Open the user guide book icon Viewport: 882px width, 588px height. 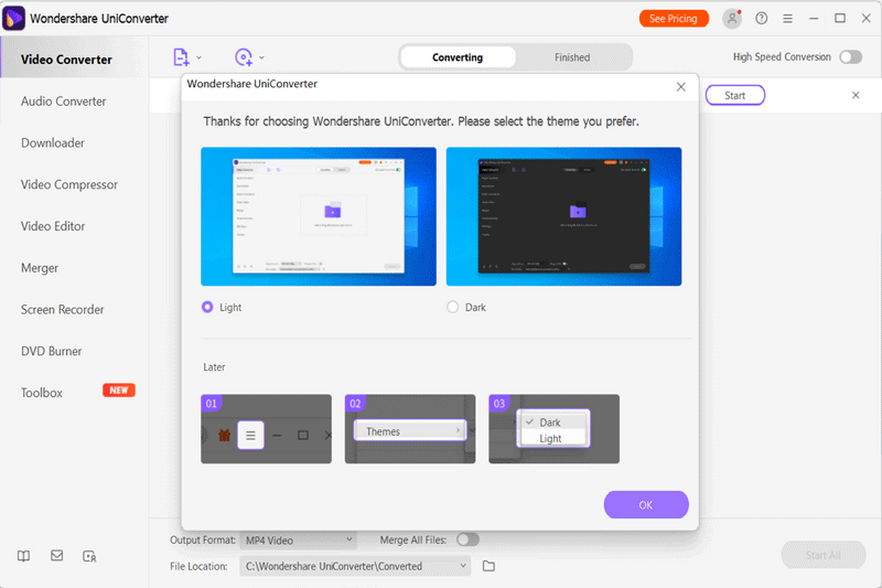point(24,556)
